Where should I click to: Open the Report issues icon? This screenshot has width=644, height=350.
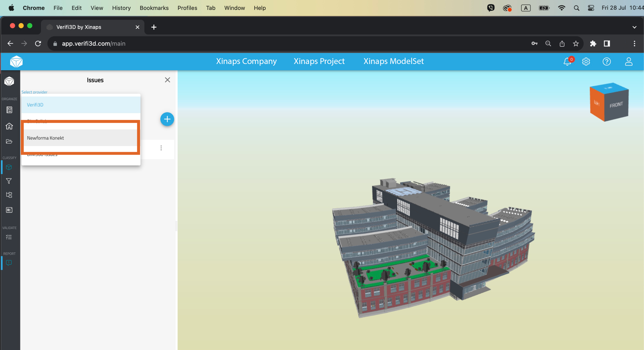pyautogui.click(x=9, y=263)
